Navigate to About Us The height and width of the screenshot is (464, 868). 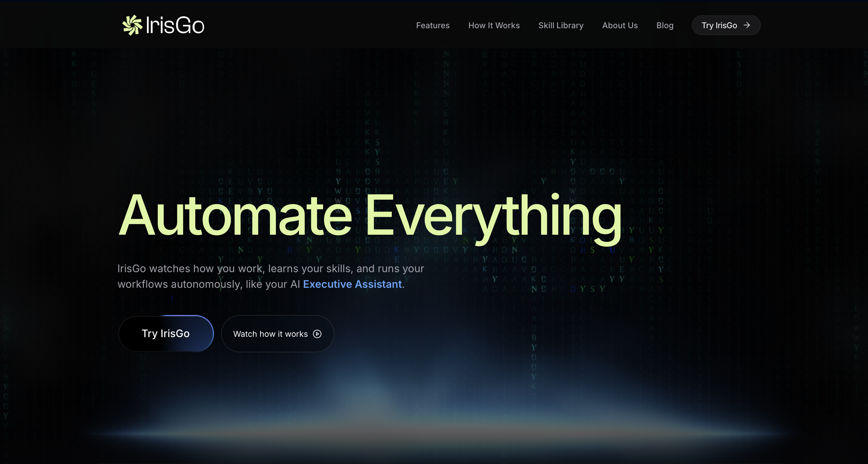coord(620,26)
